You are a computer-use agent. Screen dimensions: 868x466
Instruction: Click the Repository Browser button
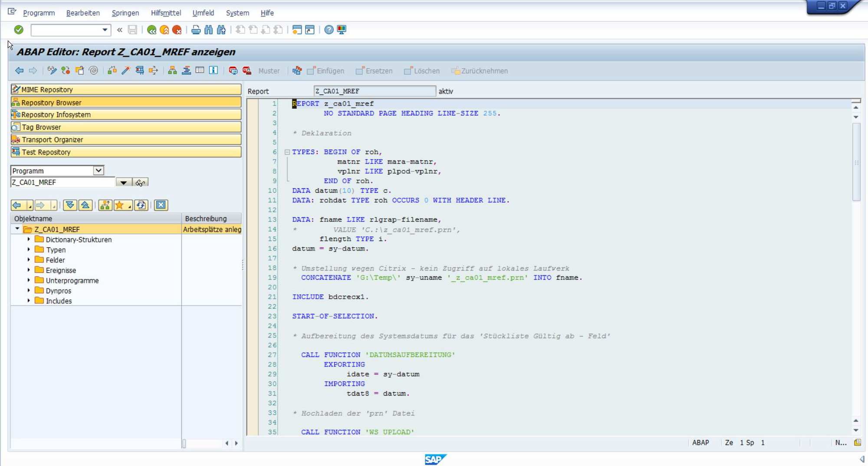[x=126, y=102]
